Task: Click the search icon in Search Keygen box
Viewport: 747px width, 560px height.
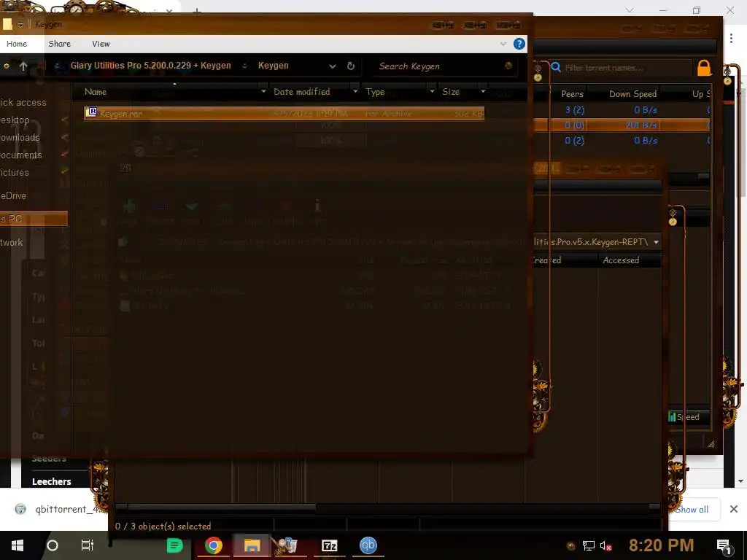Action: click(508, 66)
